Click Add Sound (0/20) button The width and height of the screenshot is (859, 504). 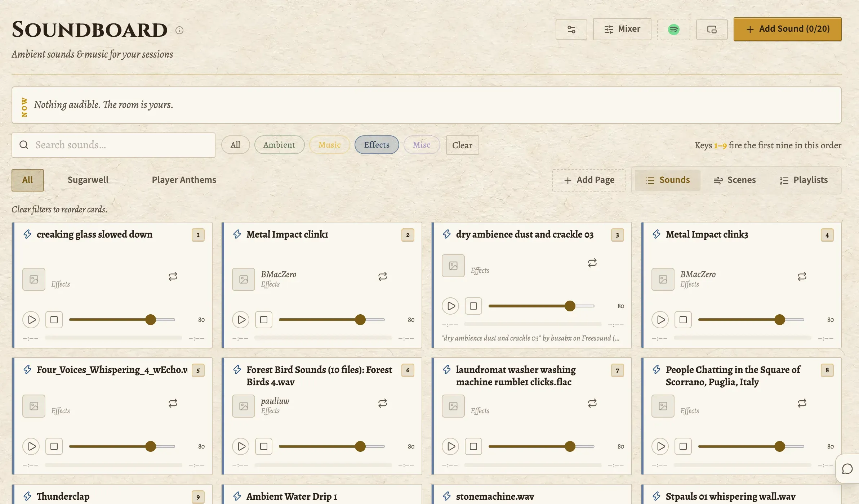pyautogui.click(x=787, y=29)
